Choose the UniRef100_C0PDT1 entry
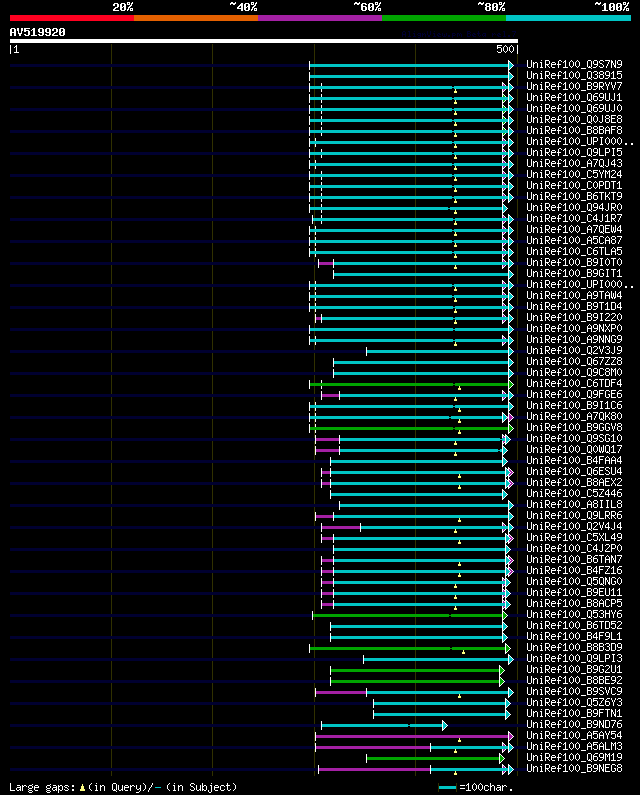Viewport: 640px width, 795px height. (574, 186)
